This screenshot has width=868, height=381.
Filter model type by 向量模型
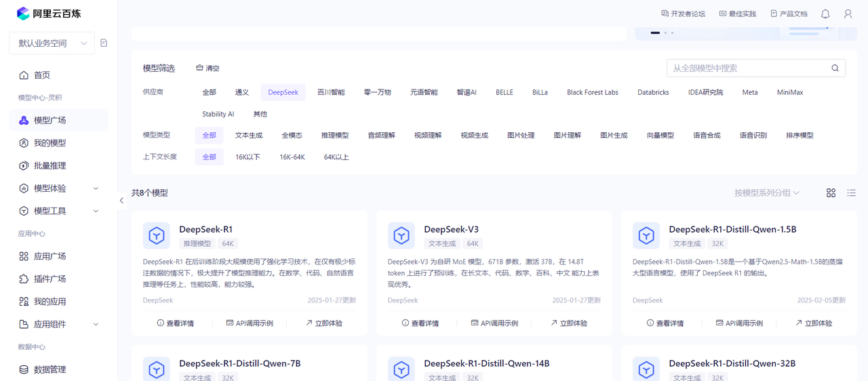tap(660, 136)
